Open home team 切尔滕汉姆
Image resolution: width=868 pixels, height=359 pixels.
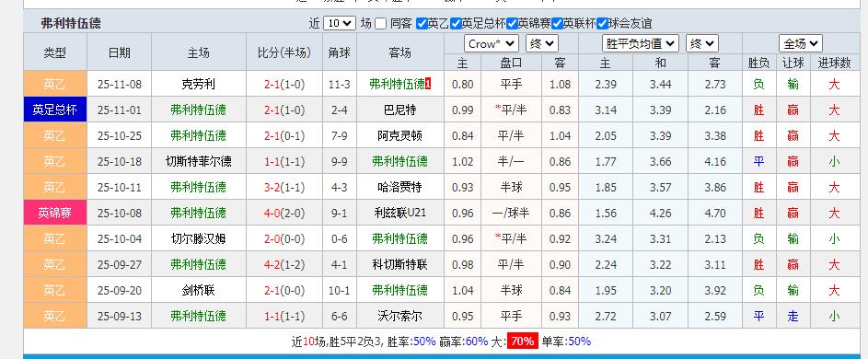click(x=198, y=238)
